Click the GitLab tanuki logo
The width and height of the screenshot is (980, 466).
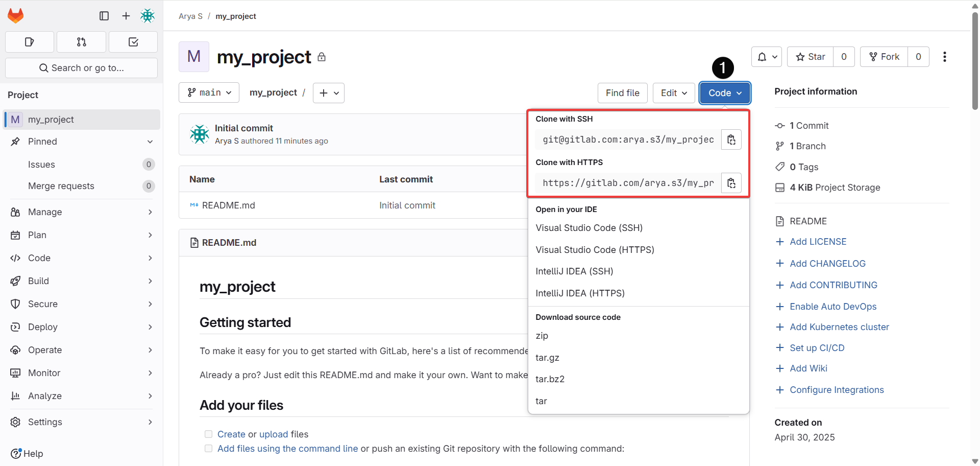[x=16, y=15]
